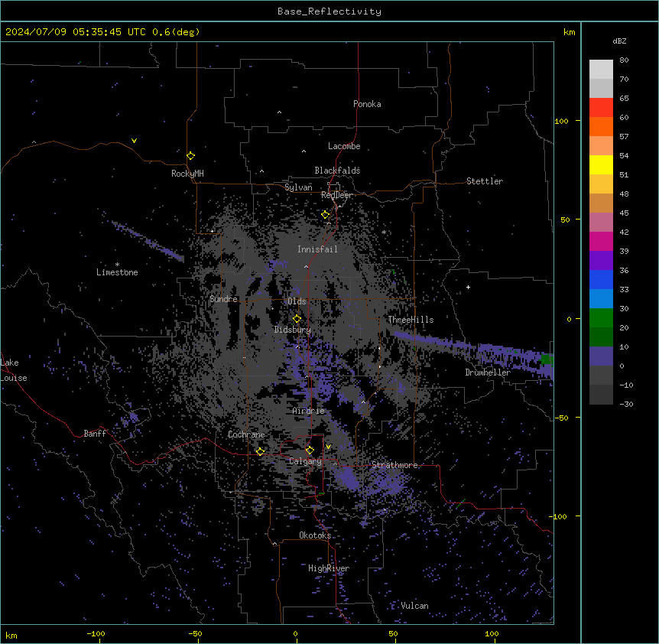
Task: Select the -100 tick on bottom axis
Action: coord(96,633)
